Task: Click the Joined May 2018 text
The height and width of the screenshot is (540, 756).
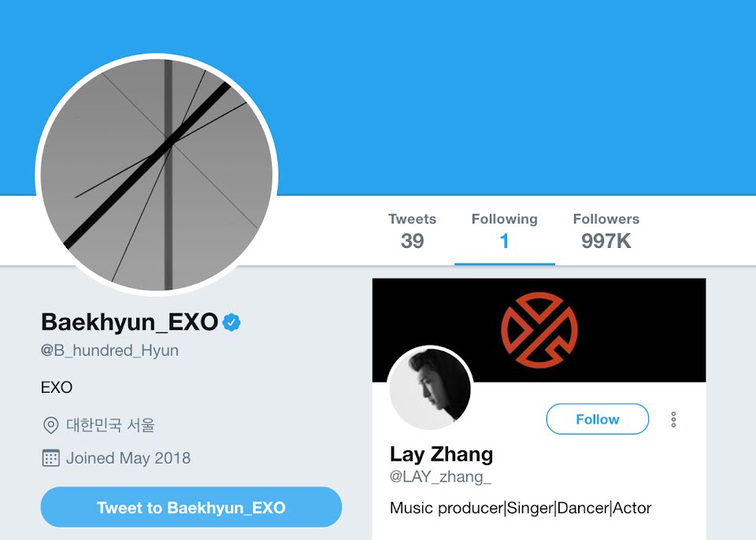Action: (128, 458)
